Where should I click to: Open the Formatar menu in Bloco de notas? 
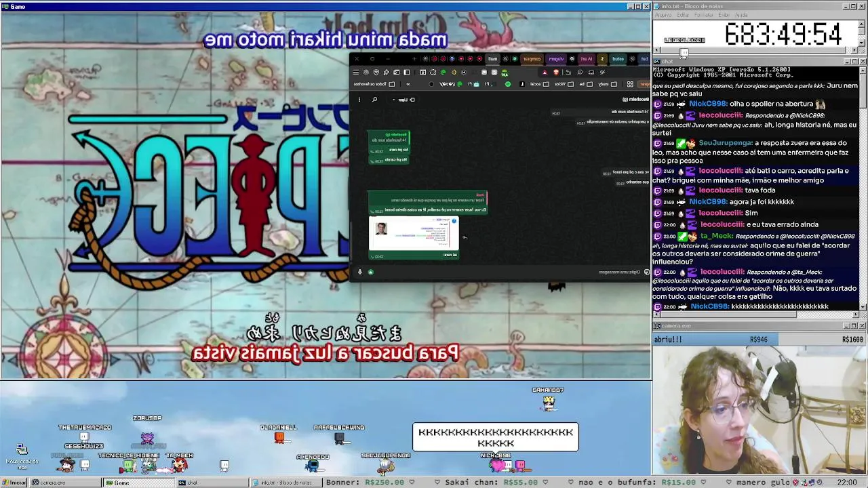click(704, 15)
